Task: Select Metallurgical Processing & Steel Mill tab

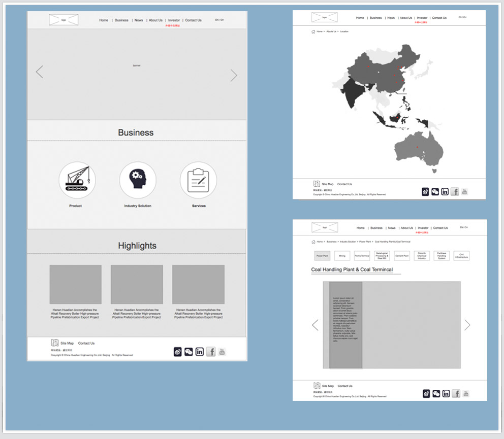Action: click(x=382, y=256)
